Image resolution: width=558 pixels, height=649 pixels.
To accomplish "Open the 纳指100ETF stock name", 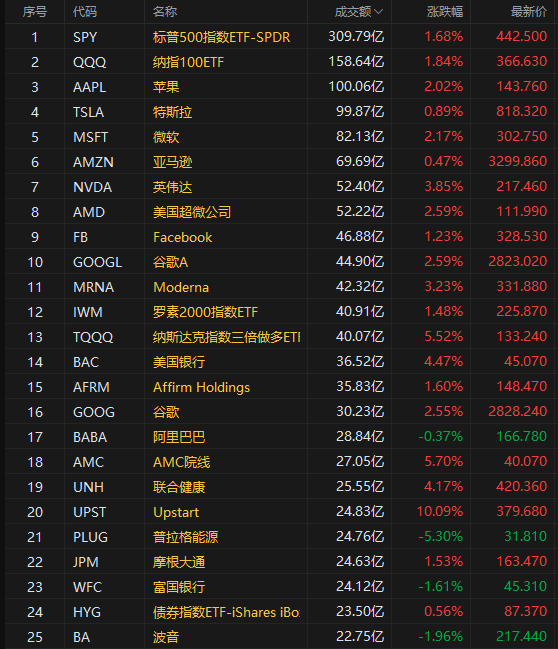I will [x=188, y=62].
